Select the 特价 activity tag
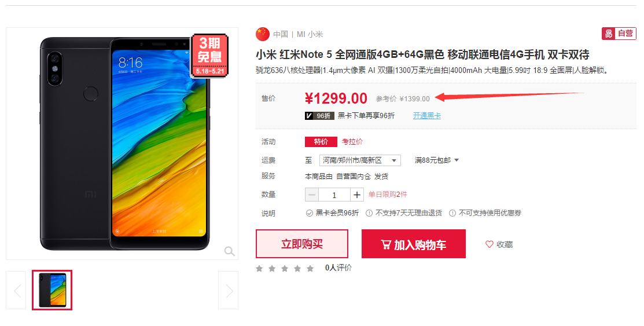This screenshot has width=644, height=326. tap(321, 142)
